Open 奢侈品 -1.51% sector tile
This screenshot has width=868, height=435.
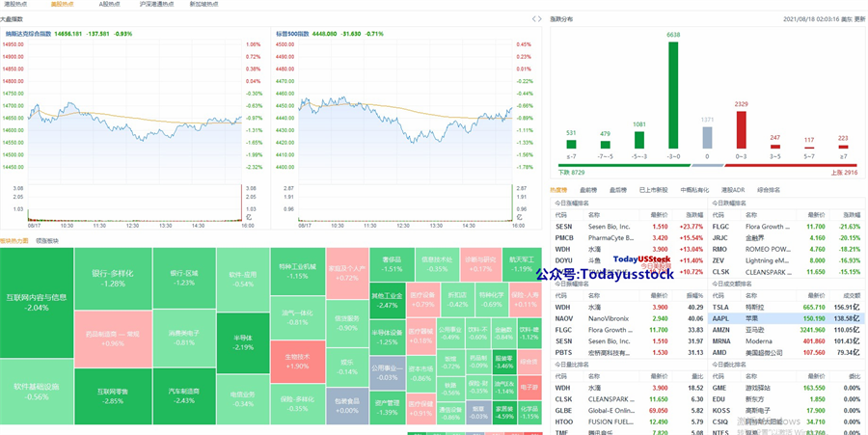pyautogui.click(x=392, y=264)
